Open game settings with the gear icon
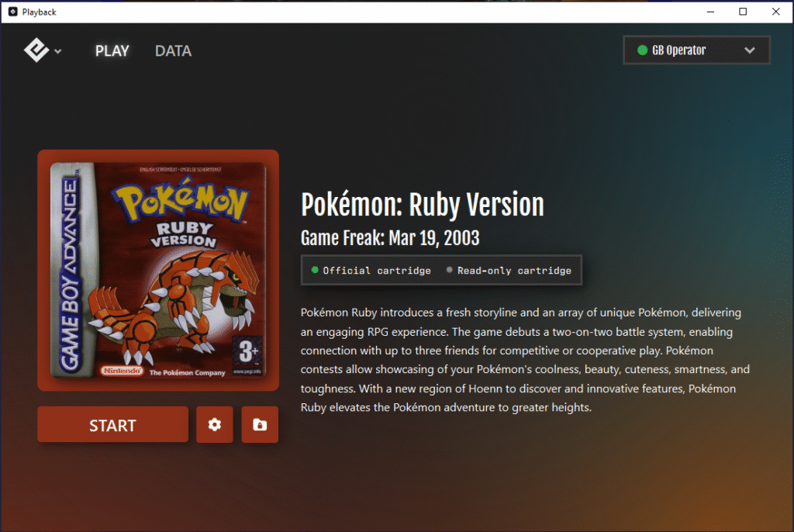The width and height of the screenshot is (794, 532). pyautogui.click(x=214, y=424)
